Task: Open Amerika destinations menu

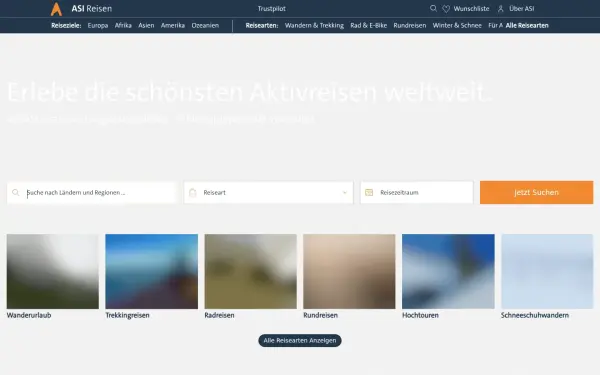Action: click(173, 26)
